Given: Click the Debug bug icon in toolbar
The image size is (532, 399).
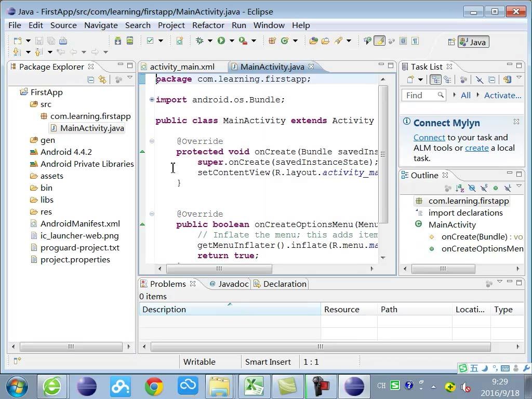Looking at the screenshot, I should click(x=199, y=41).
